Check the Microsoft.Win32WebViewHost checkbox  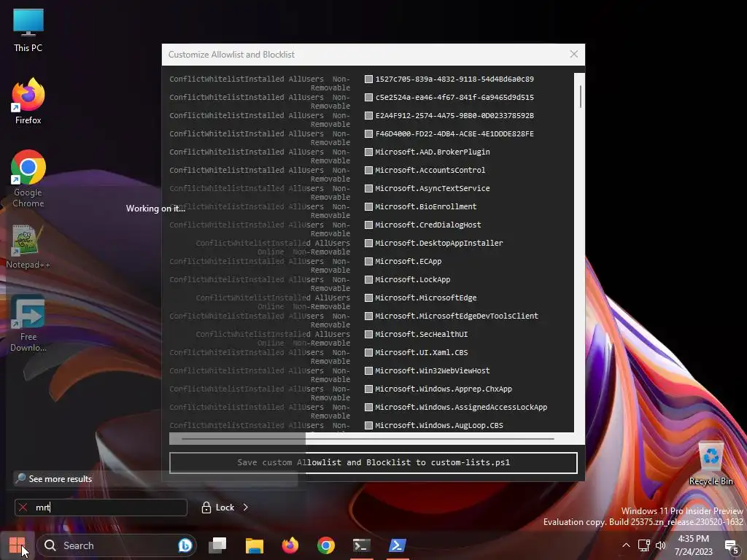tap(368, 371)
